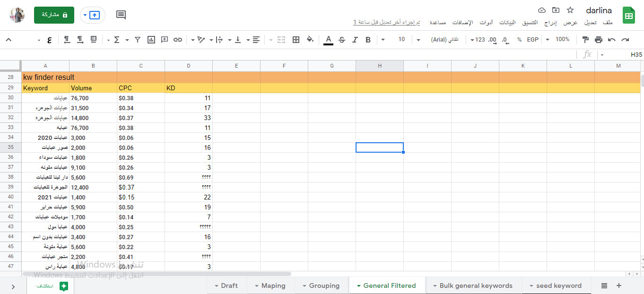Format as EGP currency
This screenshot has width=644, height=294.
point(533,40)
